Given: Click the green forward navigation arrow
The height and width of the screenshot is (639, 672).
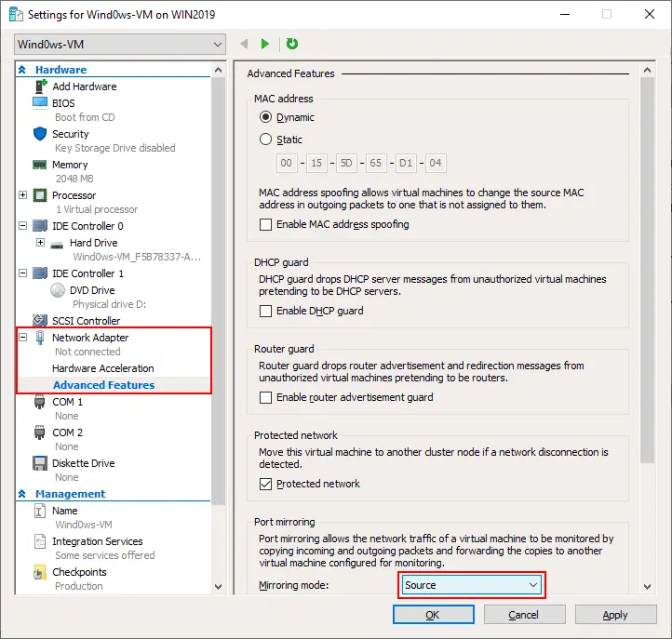Looking at the screenshot, I should 265,44.
